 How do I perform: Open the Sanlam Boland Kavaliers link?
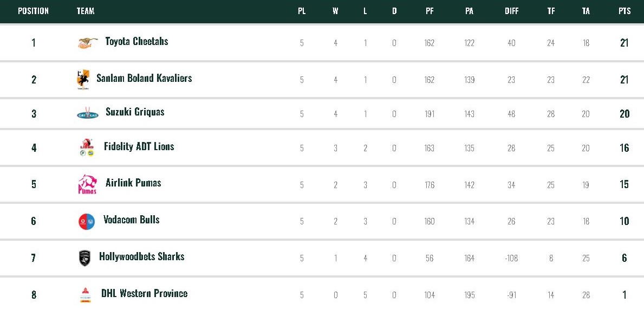144,78
